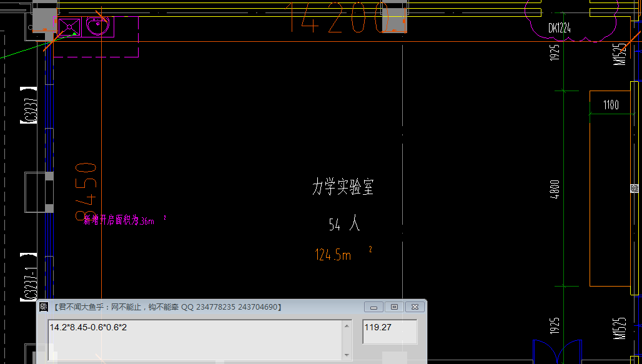Select the 1100 dimension text

pyautogui.click(x=611, y=105)
